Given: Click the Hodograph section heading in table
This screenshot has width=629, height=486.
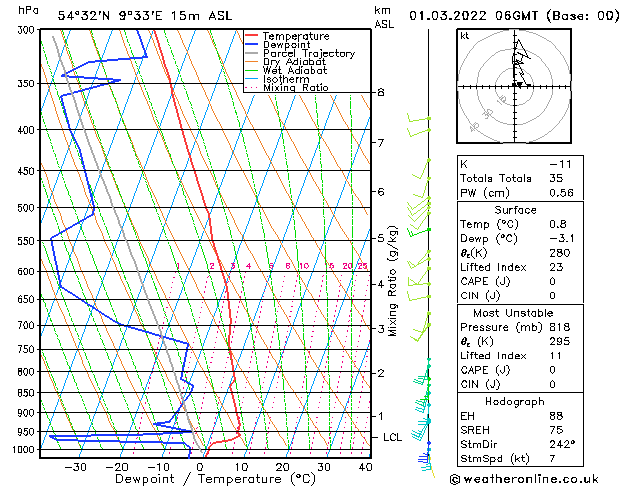Looking at the screenshot, I should click(515, 401).
